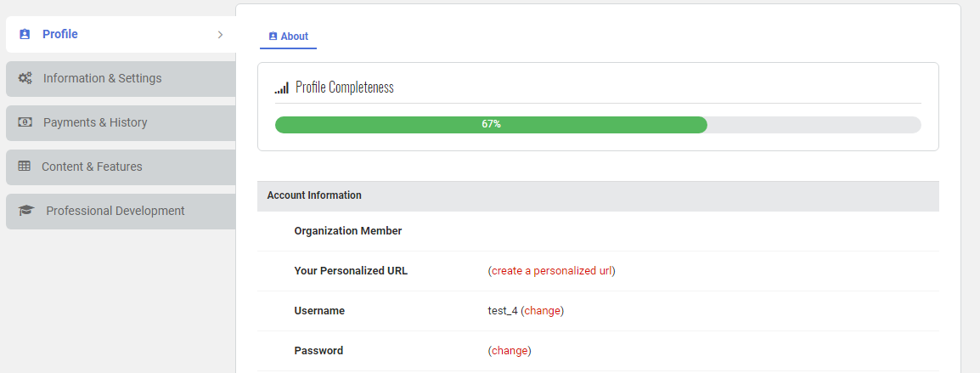Click the create a personalized url link

click(551, 271)
